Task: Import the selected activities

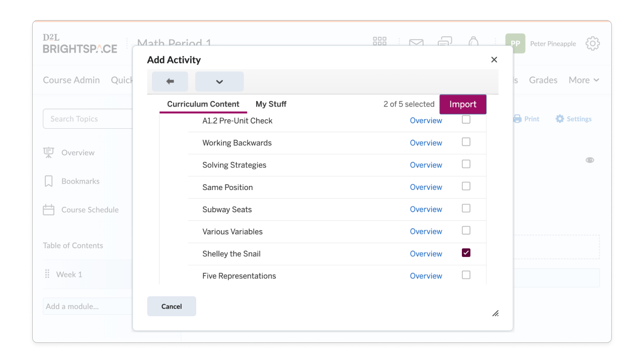Action: click(462, 104)
